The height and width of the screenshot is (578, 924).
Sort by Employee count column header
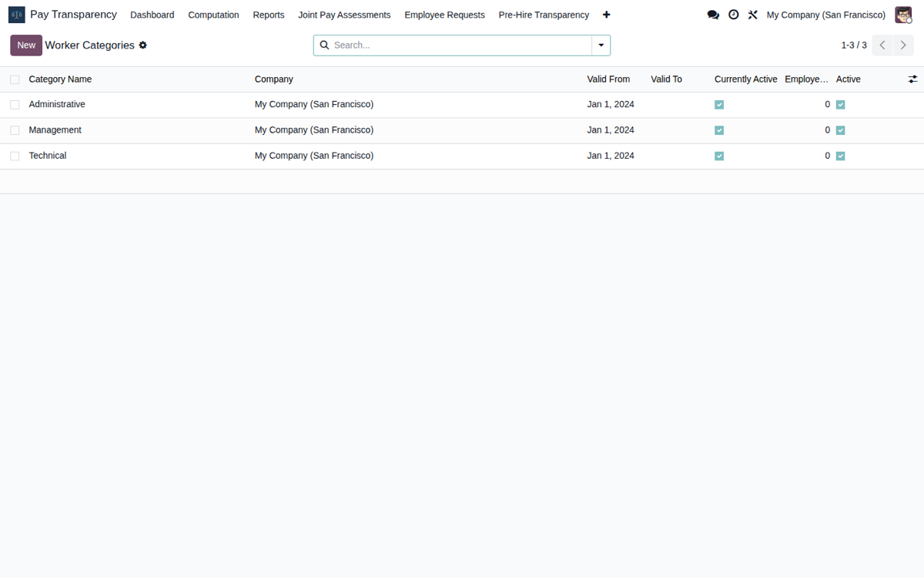807,79
